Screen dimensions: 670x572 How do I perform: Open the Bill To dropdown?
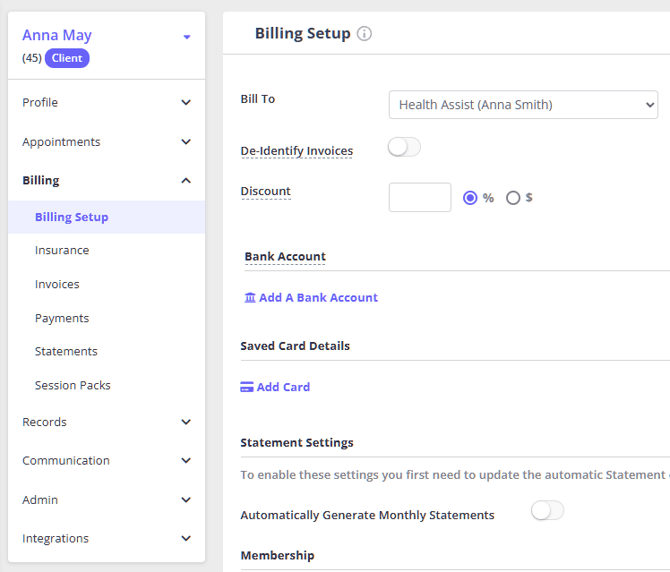click(523, 105)
